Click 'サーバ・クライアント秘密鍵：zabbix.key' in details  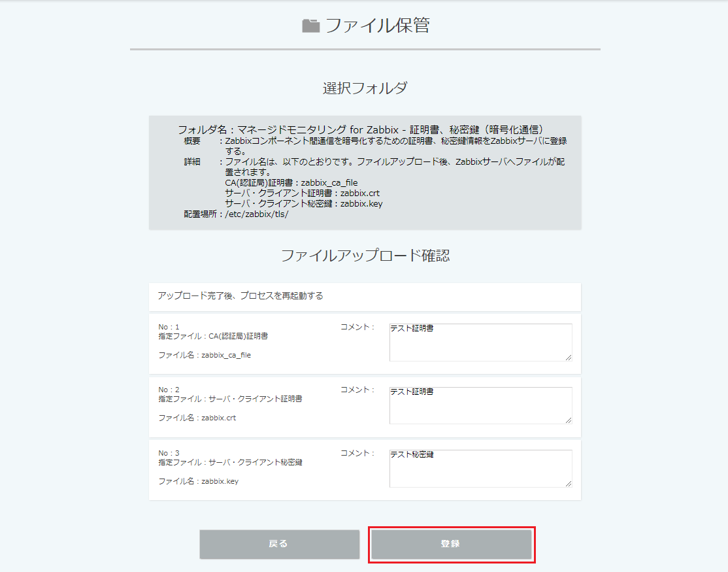(304, 203)
